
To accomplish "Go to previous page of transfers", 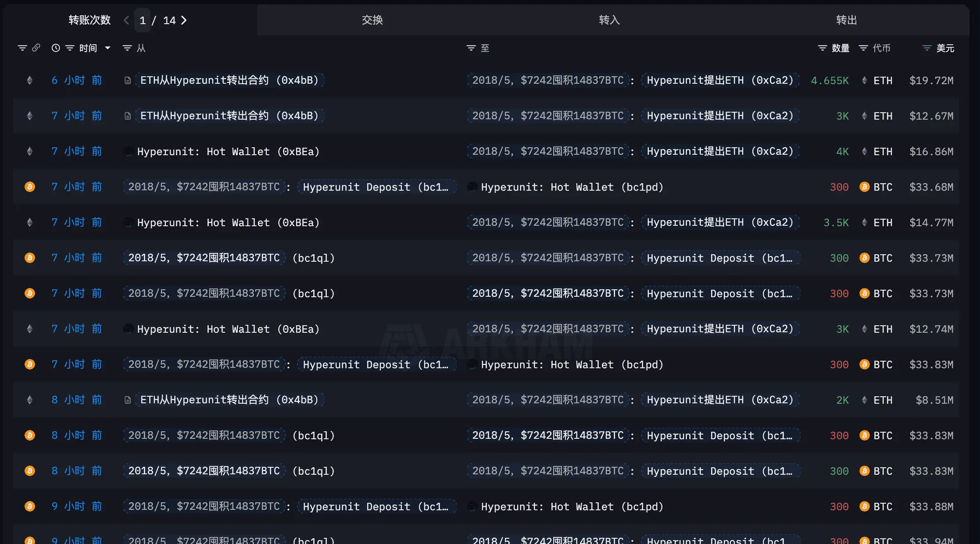I will [x=126, y=20].
